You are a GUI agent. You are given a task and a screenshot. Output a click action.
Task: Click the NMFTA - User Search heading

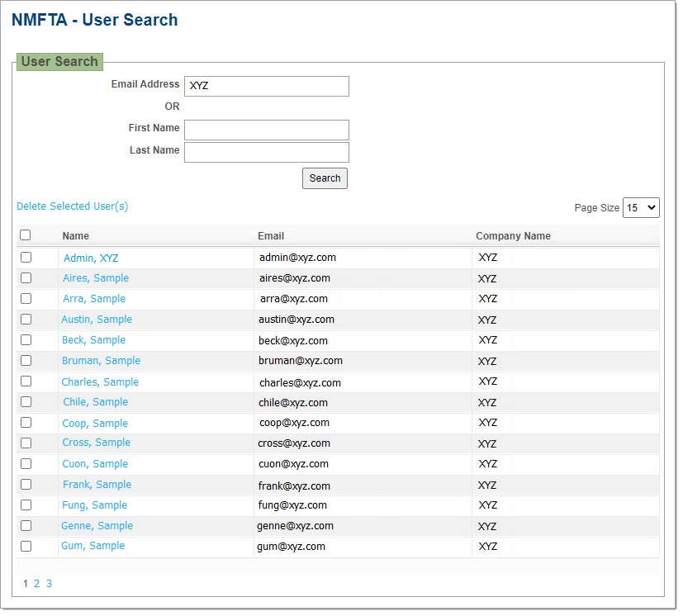pyautogui.click(x=94, y=20)
